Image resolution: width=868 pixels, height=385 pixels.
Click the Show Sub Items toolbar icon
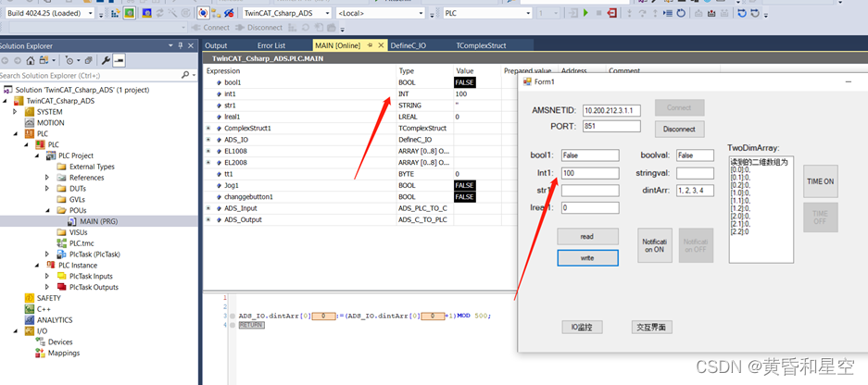(x=216, y=13)
